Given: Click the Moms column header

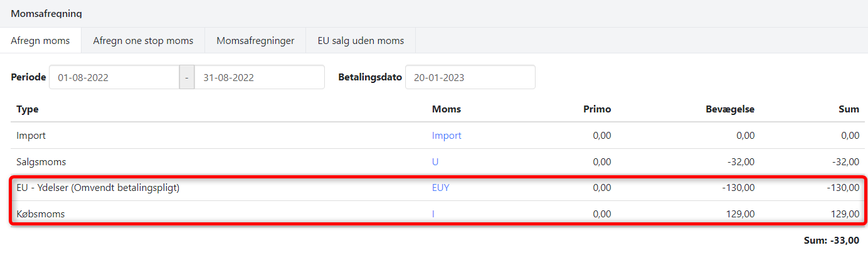Looking at the screenshot, I should (x=447, y=109).
